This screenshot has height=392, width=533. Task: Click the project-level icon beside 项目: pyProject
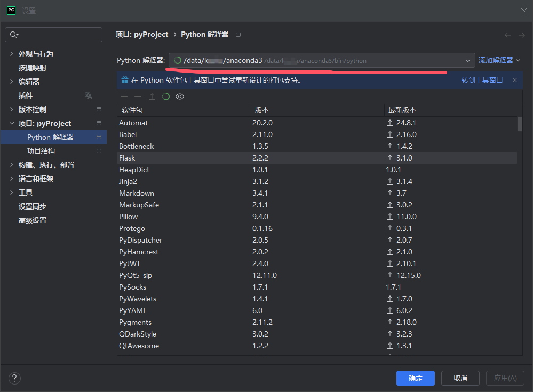[99, 123]
